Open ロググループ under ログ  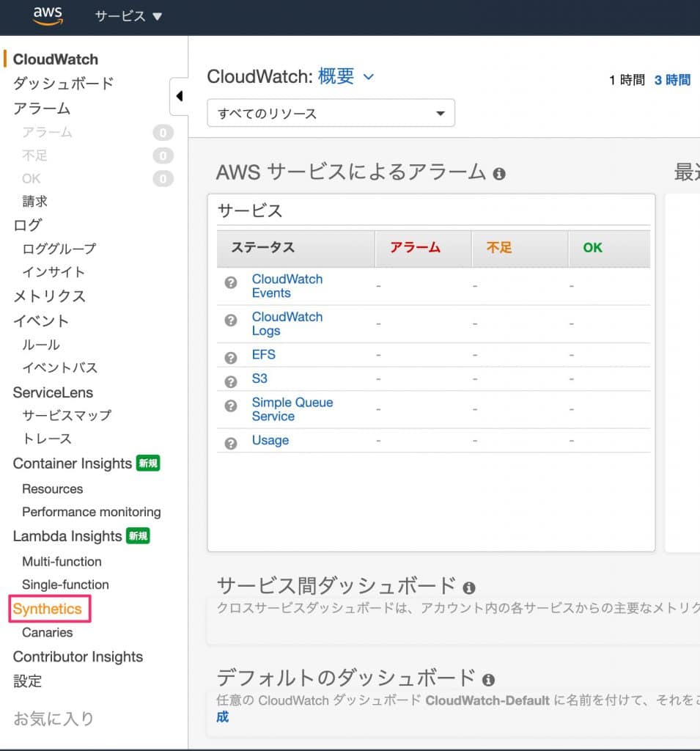coord(59,249)
